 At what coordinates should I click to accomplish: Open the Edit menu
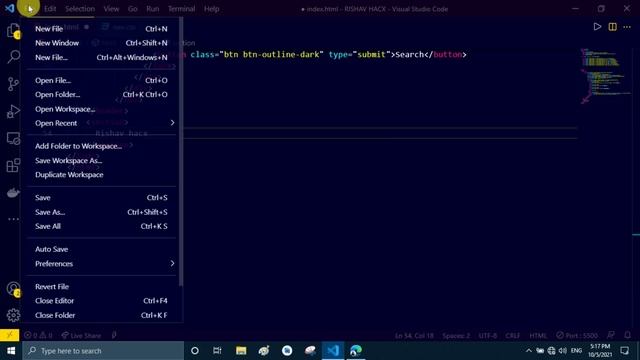pyautogui.click(x=50, y=9)
